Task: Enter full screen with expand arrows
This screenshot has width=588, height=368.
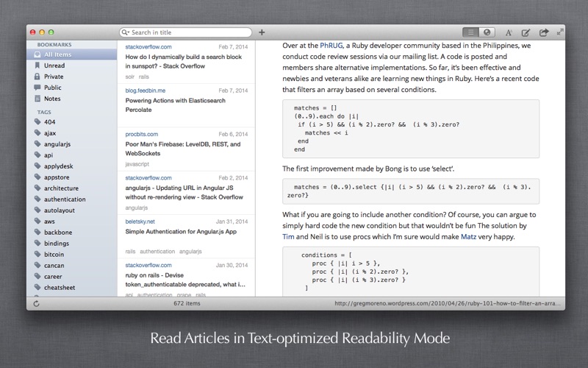Action: (560, 32)
